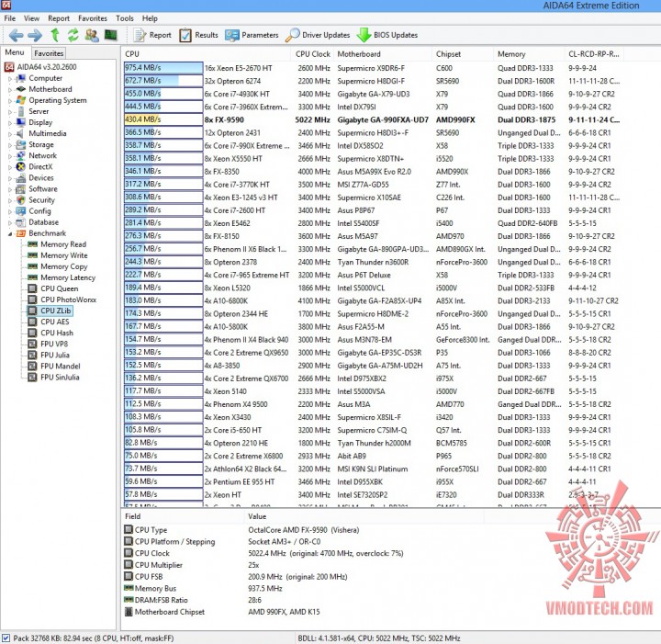
Task: Open the Report menu
Action: click(x=59, y=18)
